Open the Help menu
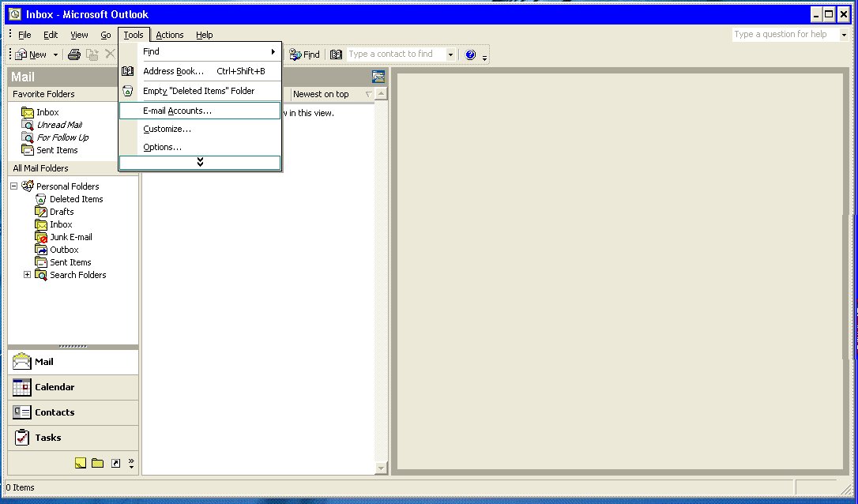Image resolution: width=858 pixels, height=504 pixels. [204, 35]
